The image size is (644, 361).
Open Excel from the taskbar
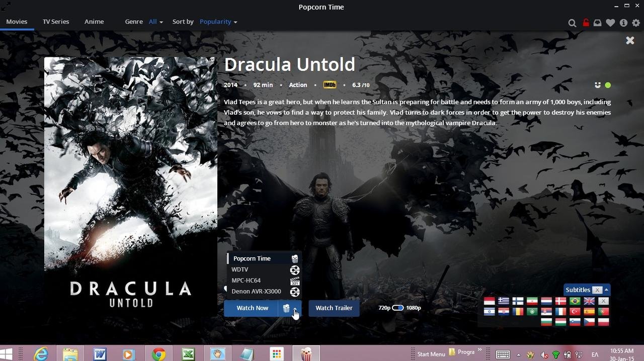tap(188, 354)
